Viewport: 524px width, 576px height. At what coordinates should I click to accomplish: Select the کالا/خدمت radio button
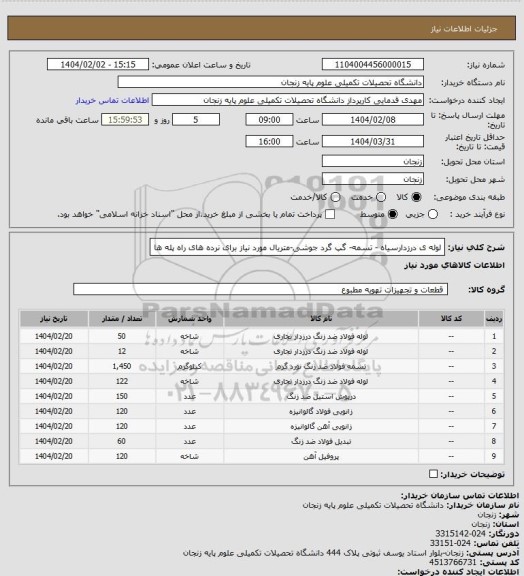pos(335,197)
